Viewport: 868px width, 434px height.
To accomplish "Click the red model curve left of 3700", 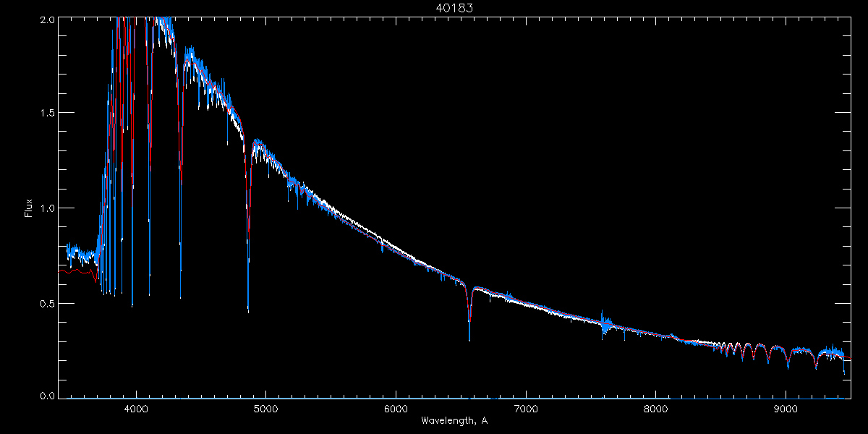I will click(76, 273).
